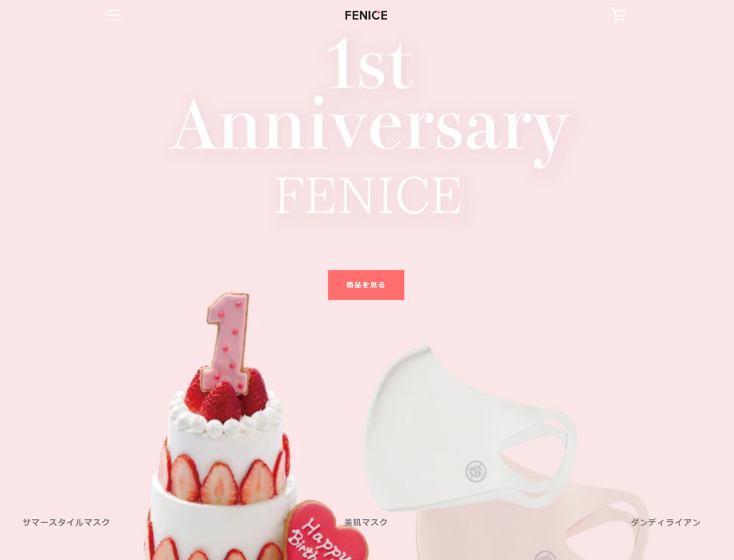
Task: Open the shopping cart
Action: pos(619,15)
